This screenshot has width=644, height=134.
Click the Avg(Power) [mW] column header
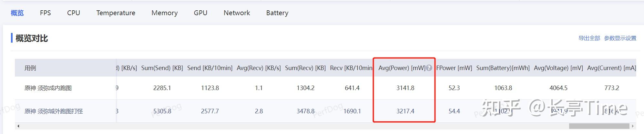coord(402,68)
